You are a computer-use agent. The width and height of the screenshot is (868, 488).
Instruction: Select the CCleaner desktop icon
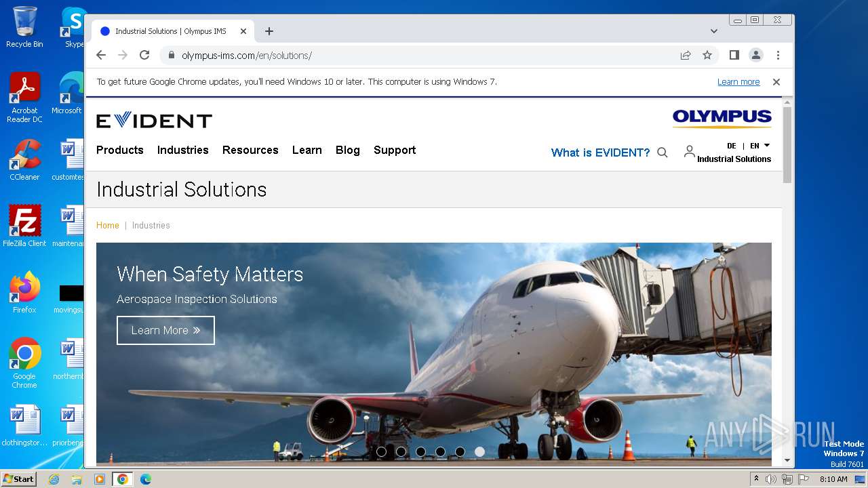(x=24, y=160)
